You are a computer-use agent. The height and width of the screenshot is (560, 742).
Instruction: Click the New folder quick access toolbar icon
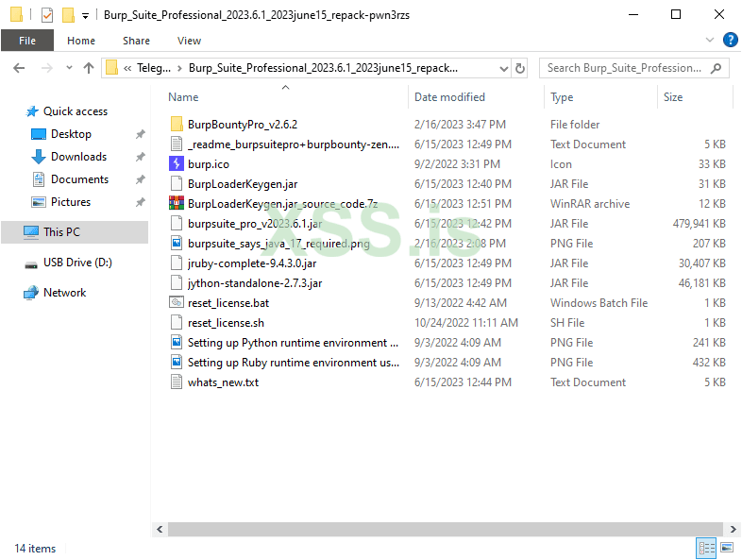[68, 15]
